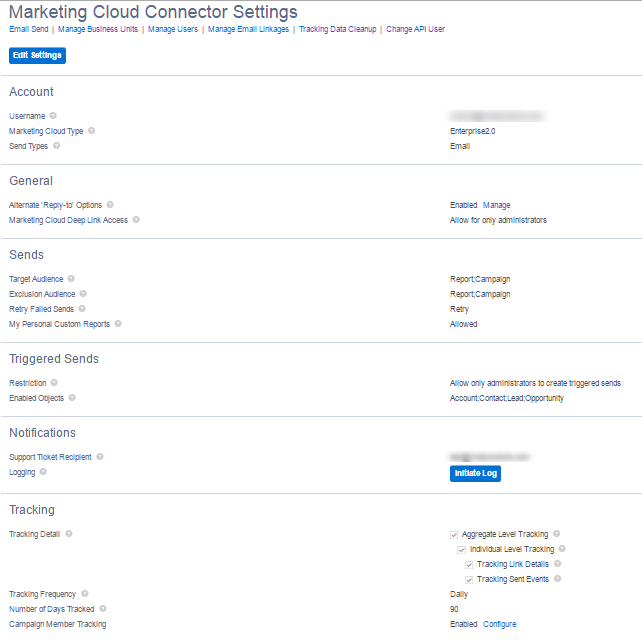This screenshot has height=640, width=642.
Task: Click help icon after Tracking Link Details
Action: click(x=558, y=564)
